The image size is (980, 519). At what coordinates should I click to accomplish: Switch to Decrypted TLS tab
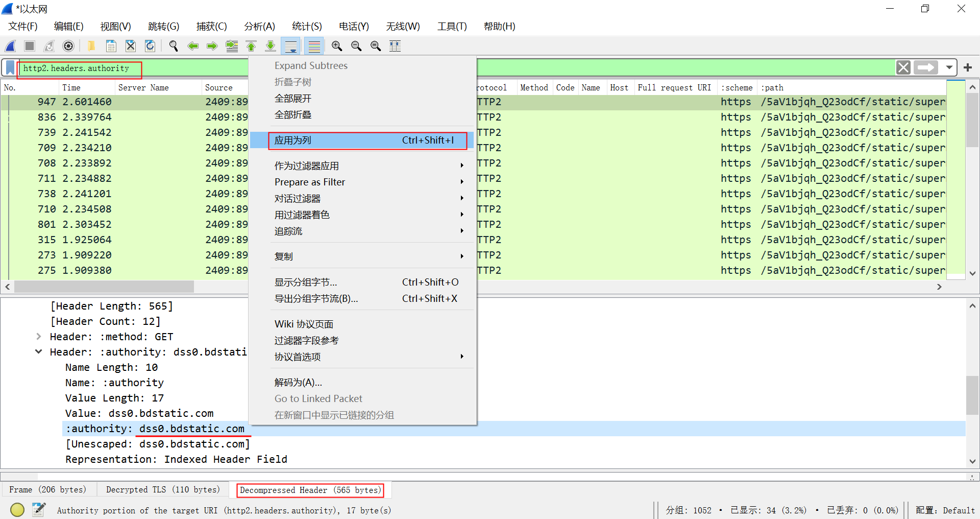point(163,489)
